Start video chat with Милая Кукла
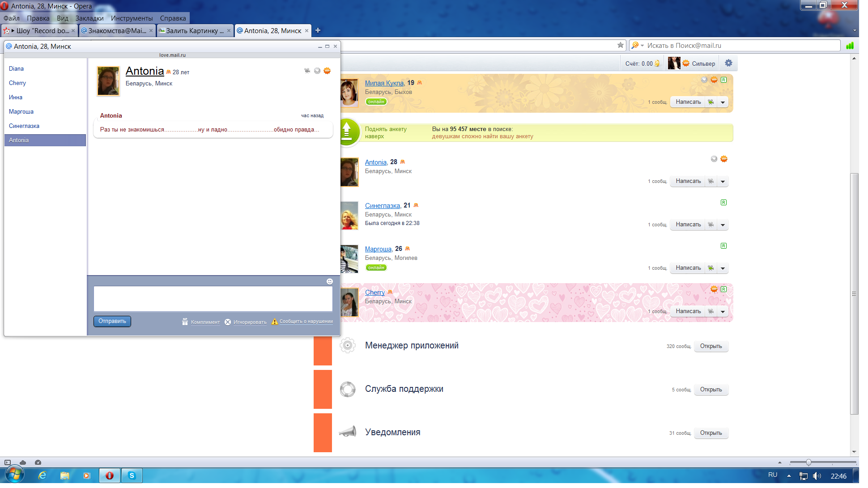Image resolution: width=868 pixels, height=488 pixels. coord(711,102)
